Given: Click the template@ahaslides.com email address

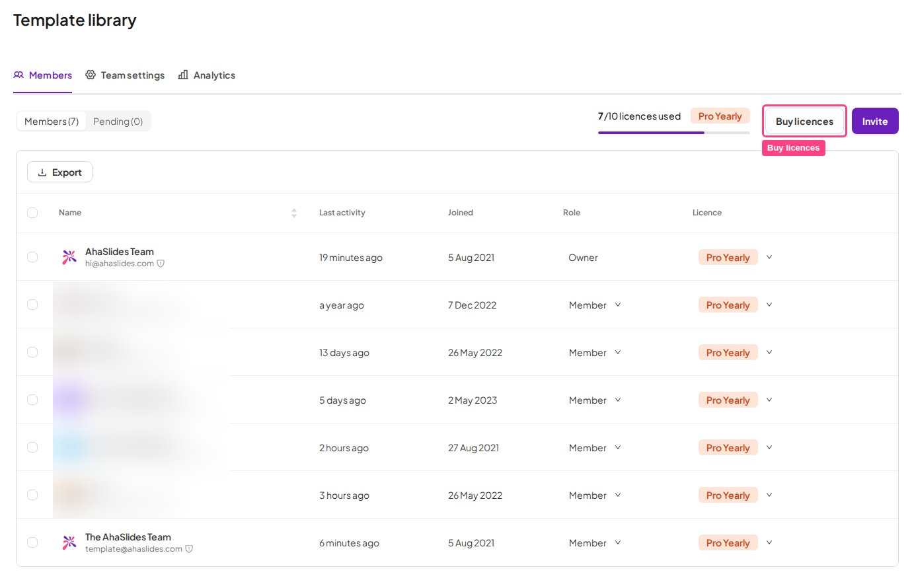Looking at the screenshot, I should [133, 549].
